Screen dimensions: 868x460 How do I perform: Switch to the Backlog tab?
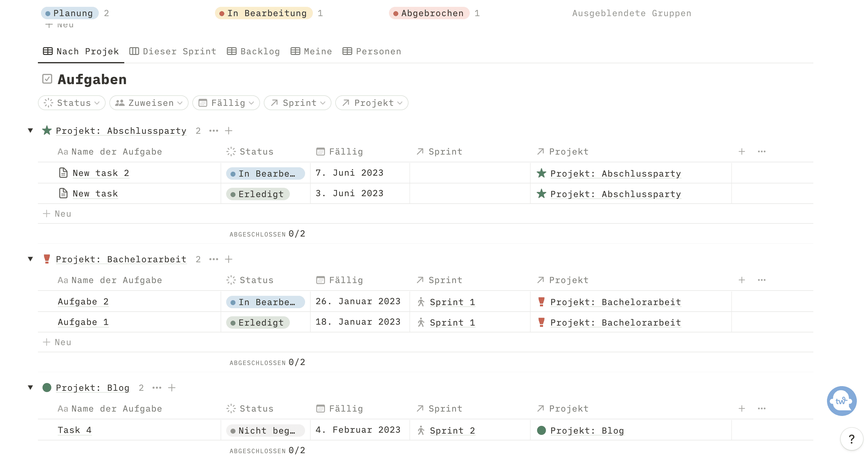(254, 52)
